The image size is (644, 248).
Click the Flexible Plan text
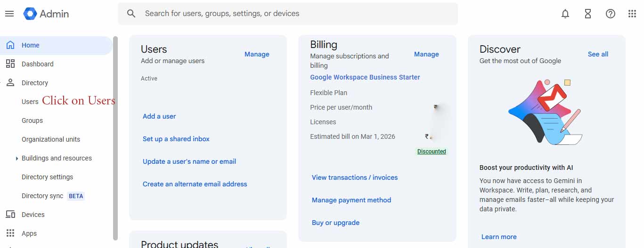329,93
